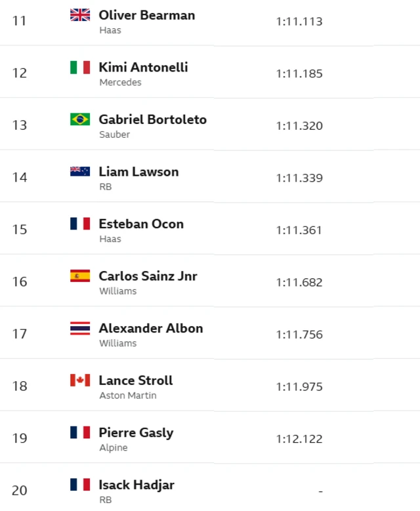
Task: Click position number 14
Action: pos(20,177)
